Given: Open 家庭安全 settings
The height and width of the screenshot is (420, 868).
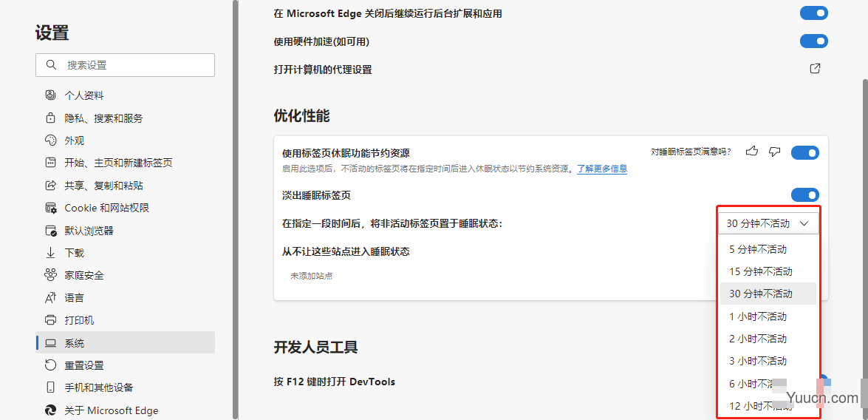Looking at the screenshot, I should pos(125,275).
